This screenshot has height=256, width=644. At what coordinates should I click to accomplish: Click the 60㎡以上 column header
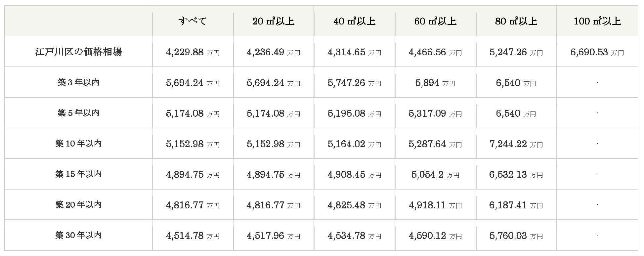coord(435,21)
